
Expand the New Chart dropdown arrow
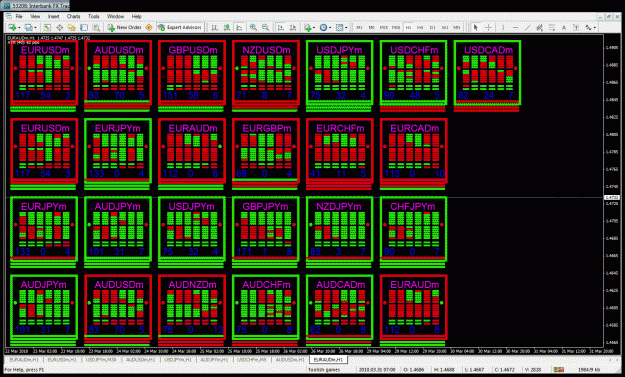point(19,27)
